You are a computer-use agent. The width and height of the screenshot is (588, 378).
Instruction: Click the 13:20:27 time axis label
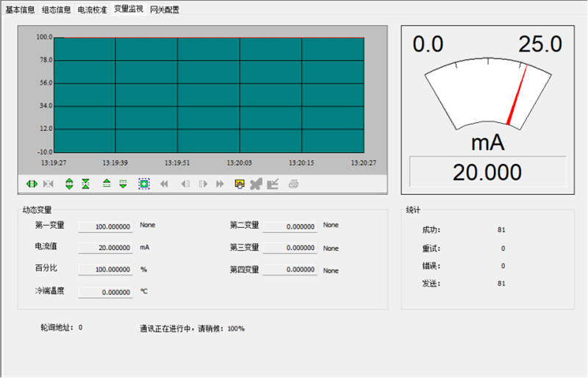(x=363, y=163)
